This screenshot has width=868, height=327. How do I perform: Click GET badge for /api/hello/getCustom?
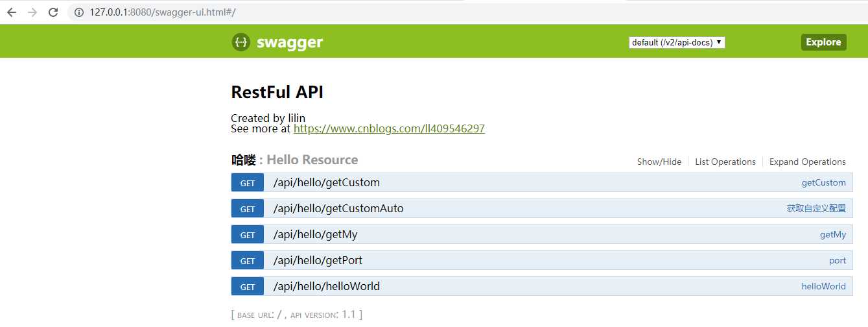pyautogui.click(x=248, y=182)
